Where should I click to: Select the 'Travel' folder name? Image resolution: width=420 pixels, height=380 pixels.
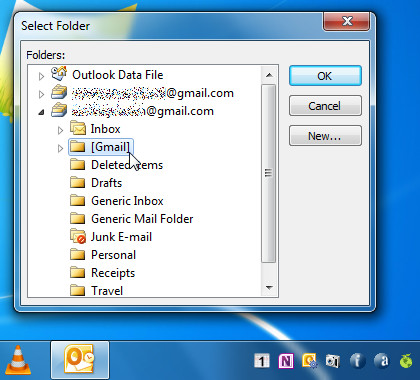(x=107, y=291)
